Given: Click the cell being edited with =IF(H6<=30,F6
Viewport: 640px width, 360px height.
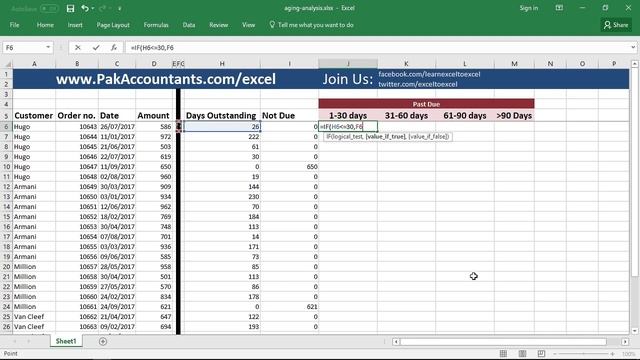Looking at the screenshot, I should [348, 127].
